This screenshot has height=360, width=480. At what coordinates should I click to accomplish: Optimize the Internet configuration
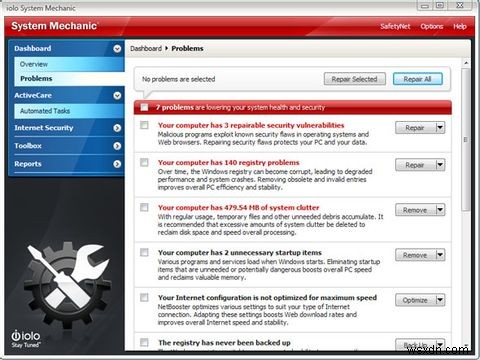tap(415, 300)
